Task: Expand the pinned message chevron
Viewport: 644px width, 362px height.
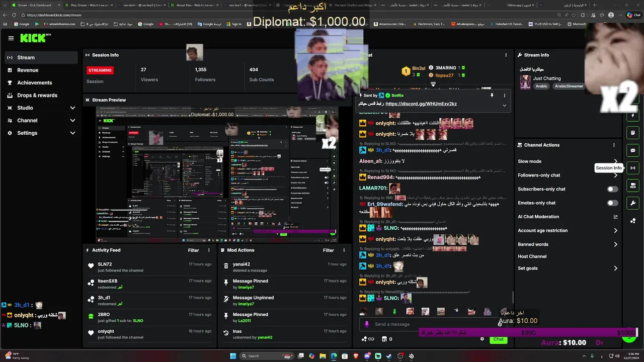Action: coord(505,105)
